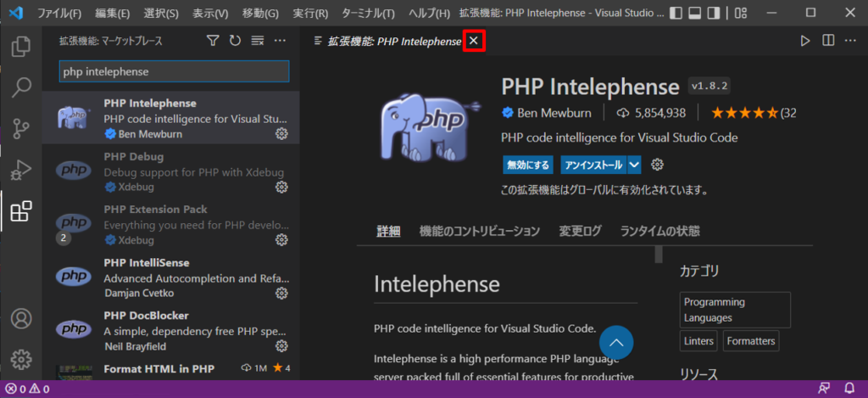The image size is (868, 398).
Task: Click the details page scrollbar thumb
Action: [659, 255]
